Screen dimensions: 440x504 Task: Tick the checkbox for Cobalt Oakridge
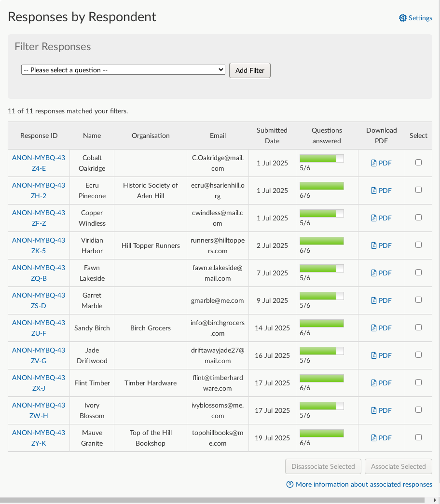(x=418, y=163)
